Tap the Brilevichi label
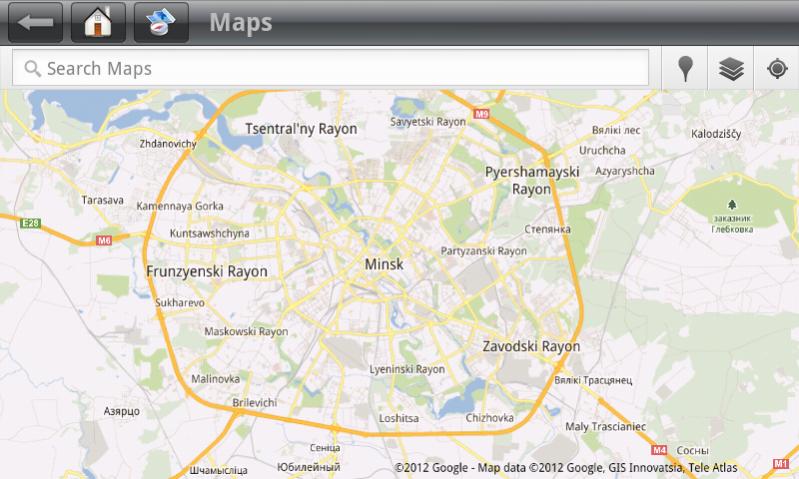The width and height of the screenshot is (799, 479). click(255, 403)
